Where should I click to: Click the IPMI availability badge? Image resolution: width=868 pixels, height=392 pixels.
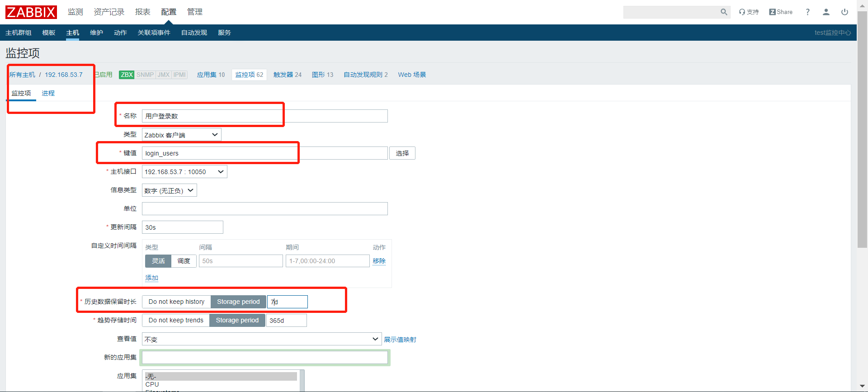(x=179, y=75)
